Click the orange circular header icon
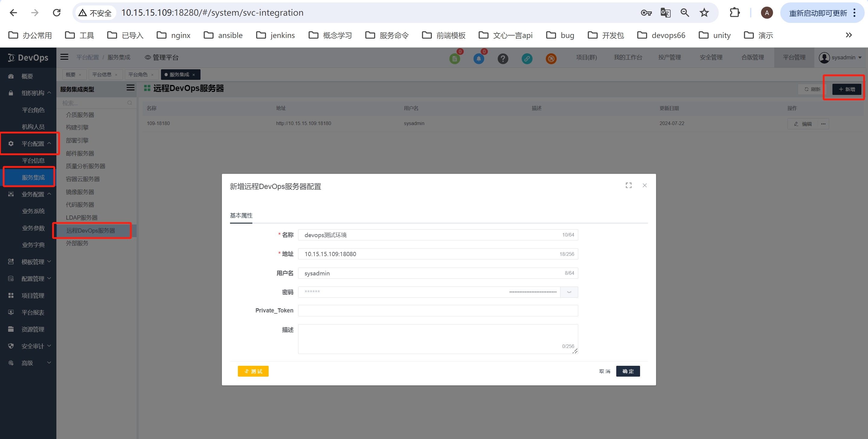Screen dimensions: 868x439 pos(551,58)
